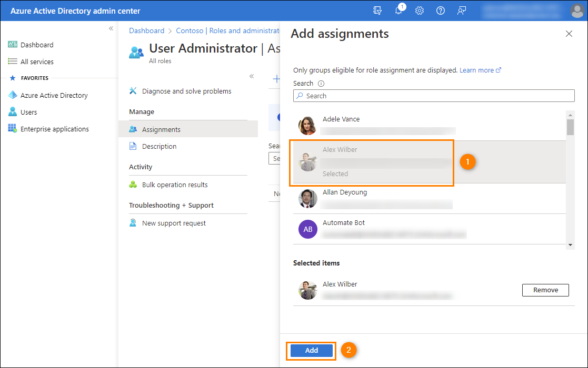Open Users in left navigation
This screenshot has height=368, width=588.
[28, 113]
